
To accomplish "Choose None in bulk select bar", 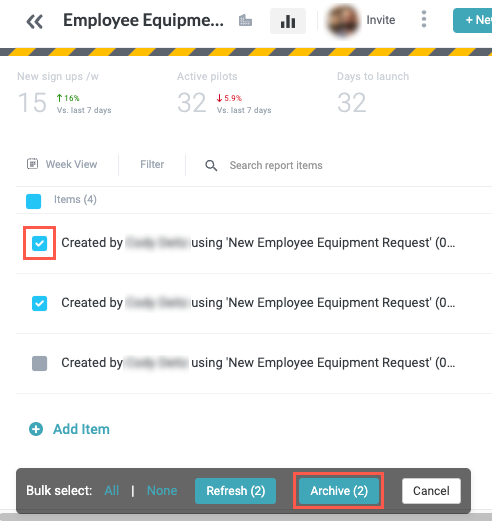I will tap(162, 491).
